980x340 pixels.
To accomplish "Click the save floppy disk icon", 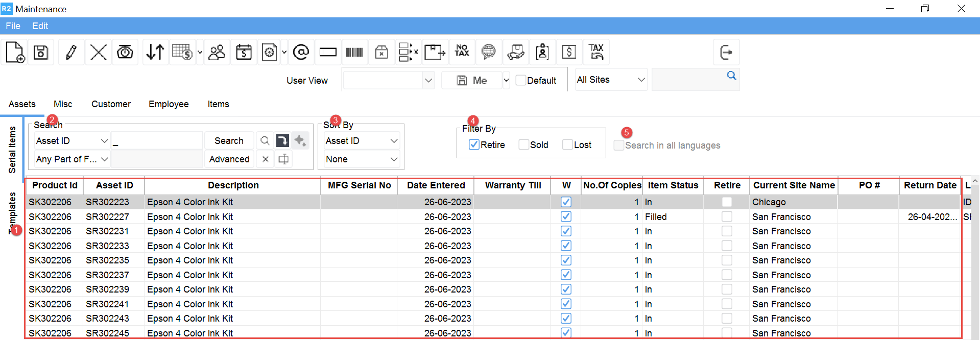I will [x=41, y=52].
